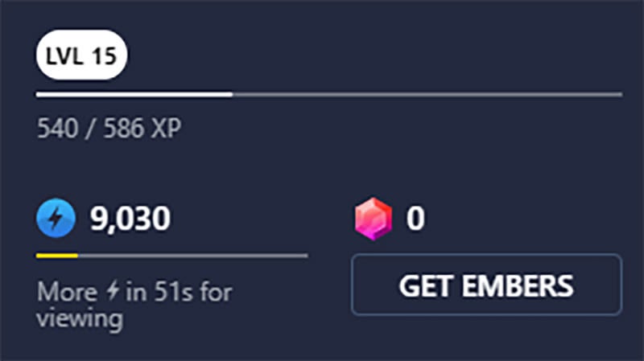Click the 'XP' label under the level bar
The height and width of the screenshot is (361, 644).
click(x=166, y=128)
